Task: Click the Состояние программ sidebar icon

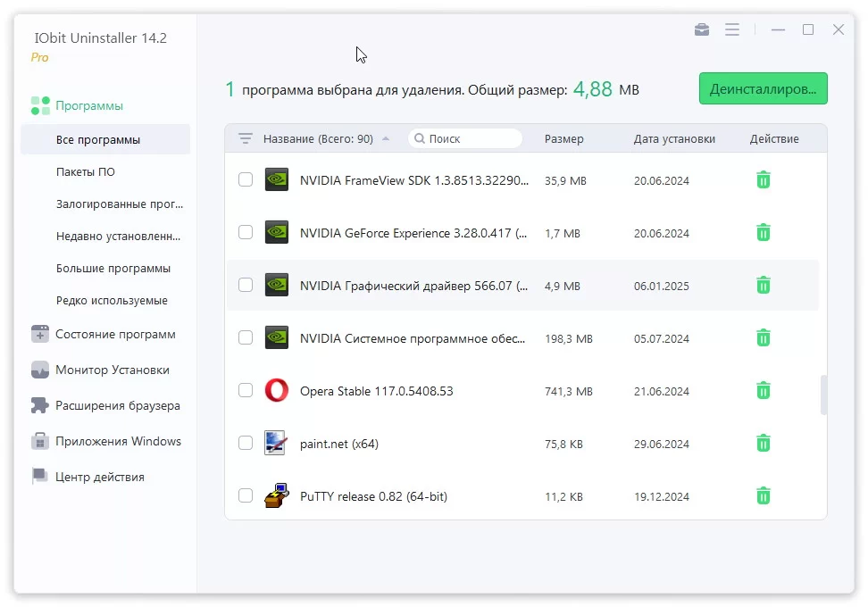Action: pos(40,334)
